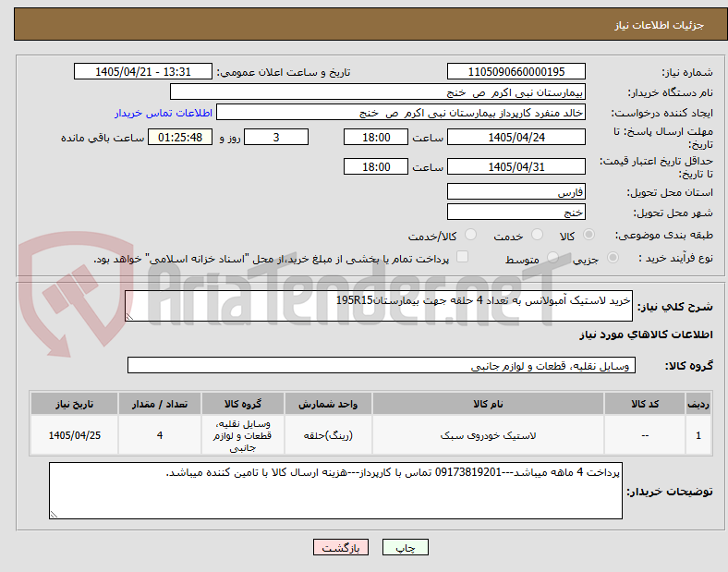
Task: Click the نوع فرآیند خرید label
Action: pos(675,258)
